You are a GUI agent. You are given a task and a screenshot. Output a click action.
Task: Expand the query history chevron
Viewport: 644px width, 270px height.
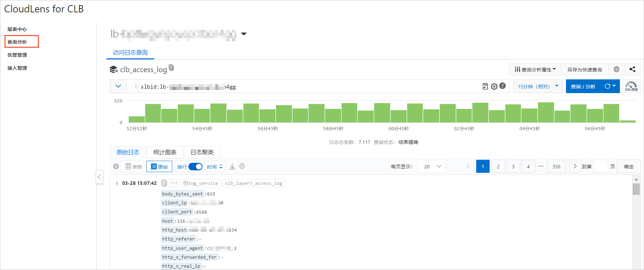118,86
